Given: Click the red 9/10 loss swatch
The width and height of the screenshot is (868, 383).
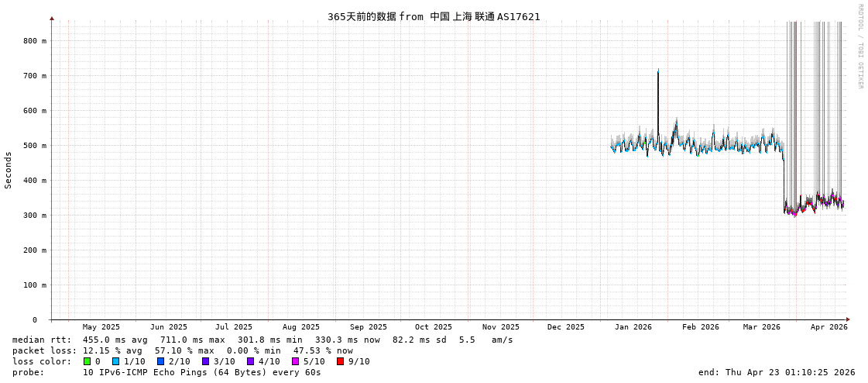Looking at the screenshot, I should 340,361.
